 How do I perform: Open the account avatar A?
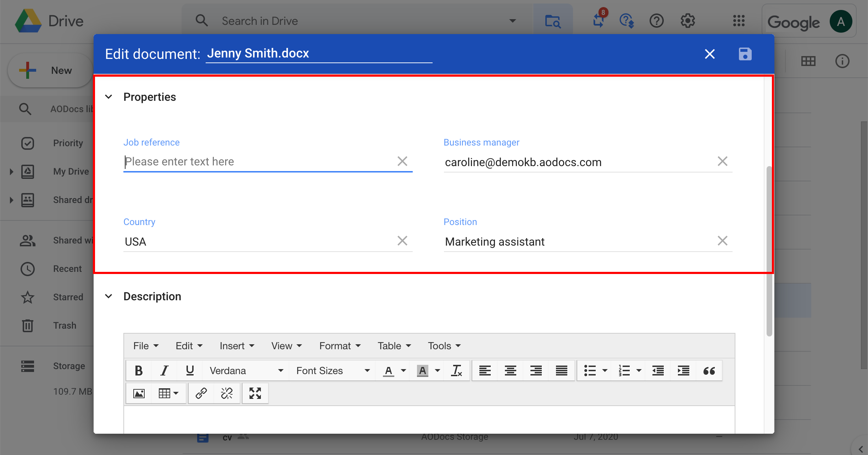pyautogui.click(x=841, y=22)
